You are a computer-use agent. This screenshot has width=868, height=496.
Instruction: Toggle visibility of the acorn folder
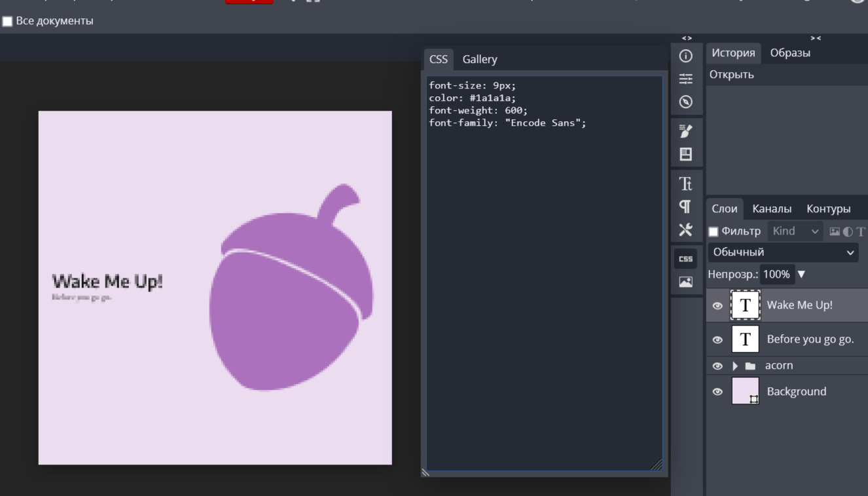(x=717, y=366)
